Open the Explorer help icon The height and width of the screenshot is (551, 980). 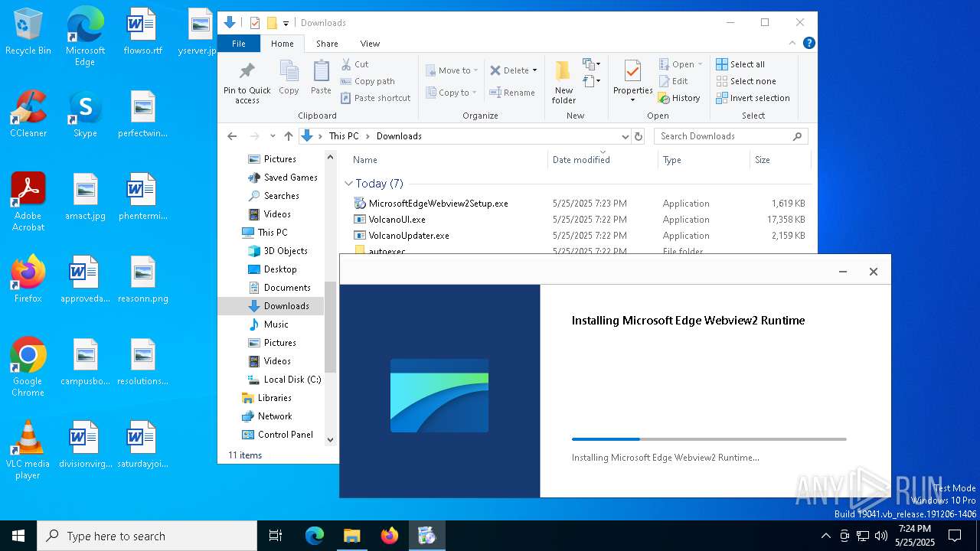pos(808,44)
